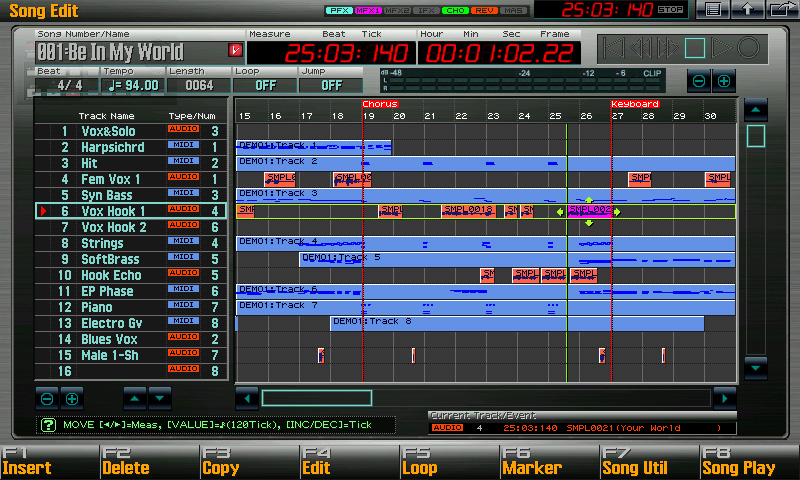The image size is (800, 480).
Task: Open the song name dropdown red icon
Action: (x=235, y=50)
